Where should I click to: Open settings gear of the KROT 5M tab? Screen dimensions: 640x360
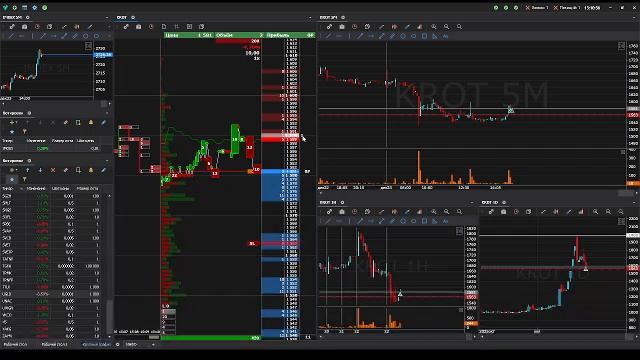tap(343, 18)
